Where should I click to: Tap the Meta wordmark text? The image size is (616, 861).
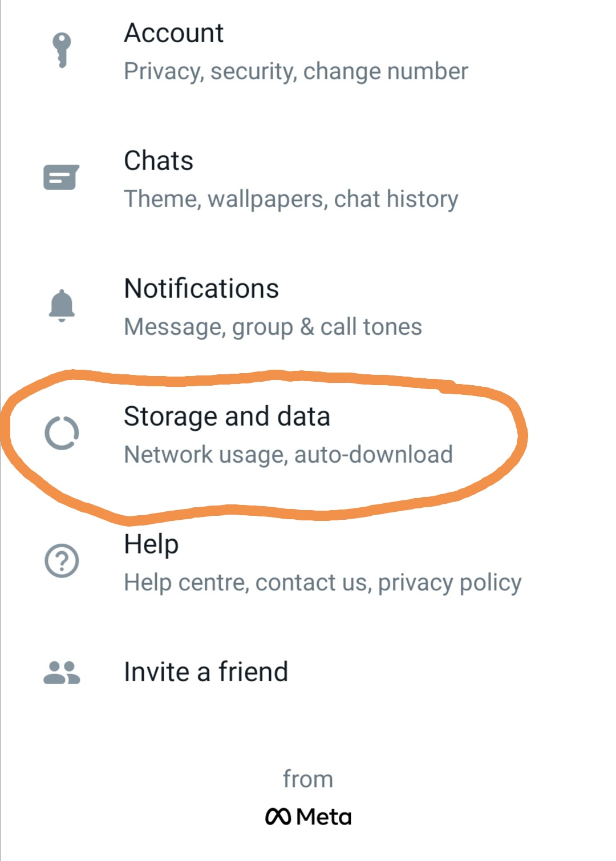(324, 817)
